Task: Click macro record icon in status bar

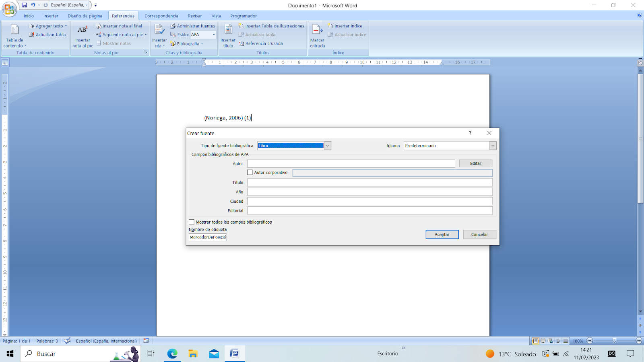Action: click(146, 341)
